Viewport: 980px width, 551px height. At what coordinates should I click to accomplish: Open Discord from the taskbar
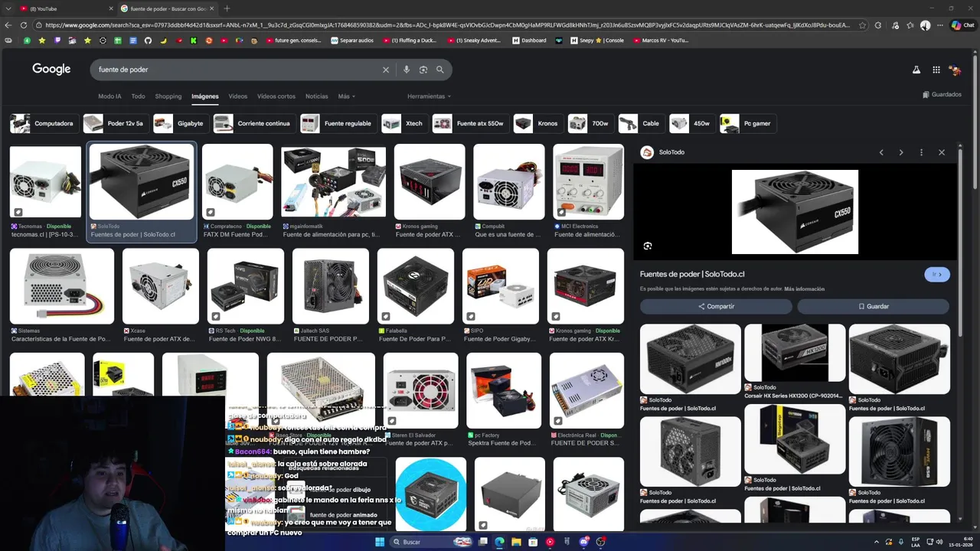[585, 542]
